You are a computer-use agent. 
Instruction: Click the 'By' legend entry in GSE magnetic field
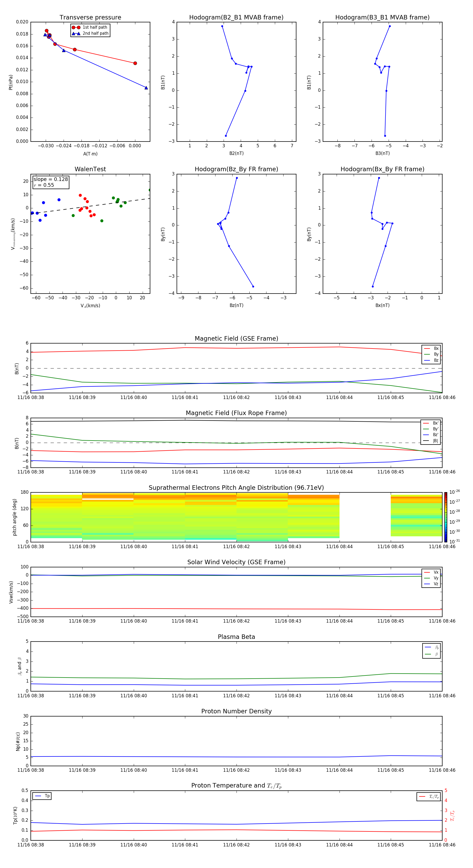[x=431, y=354]
